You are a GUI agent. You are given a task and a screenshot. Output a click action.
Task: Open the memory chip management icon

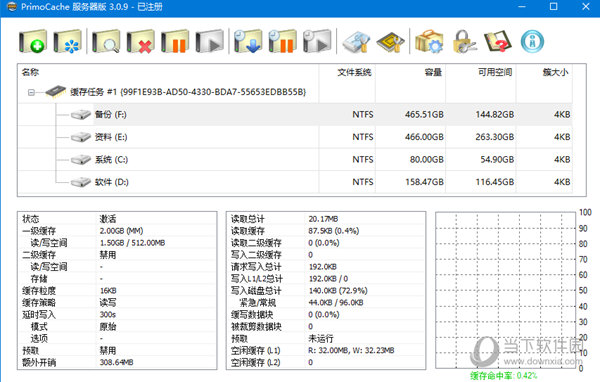[x=390, y=41]
